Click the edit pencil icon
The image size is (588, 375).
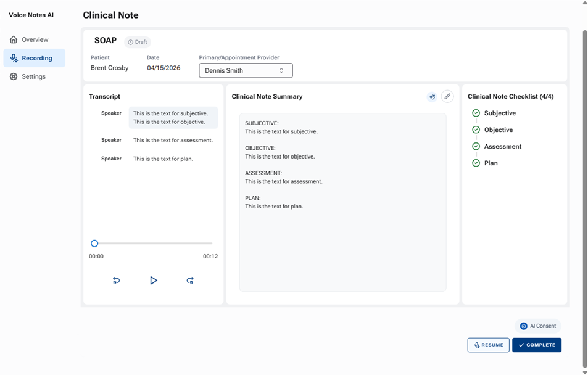click(x=447, y=97)
